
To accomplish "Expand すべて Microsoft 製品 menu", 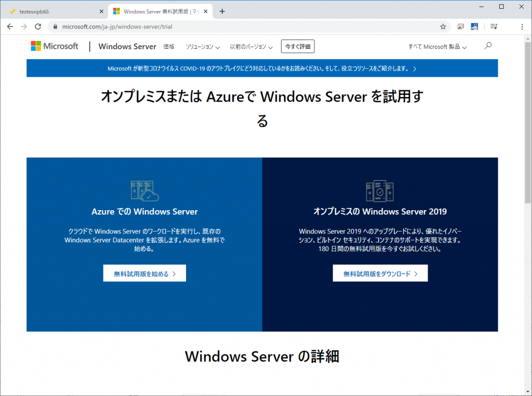I will point(437,47).
